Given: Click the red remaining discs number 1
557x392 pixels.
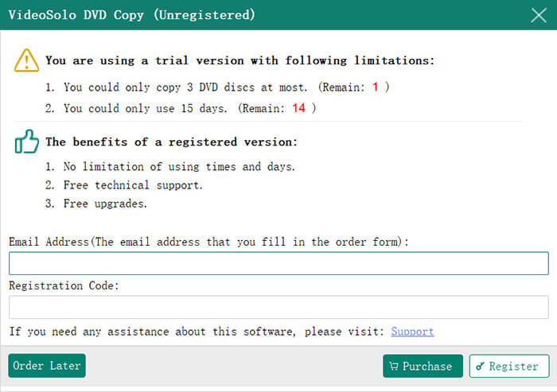Looking at the screenshot, I should pyautogui.click(x=375, y=87).
